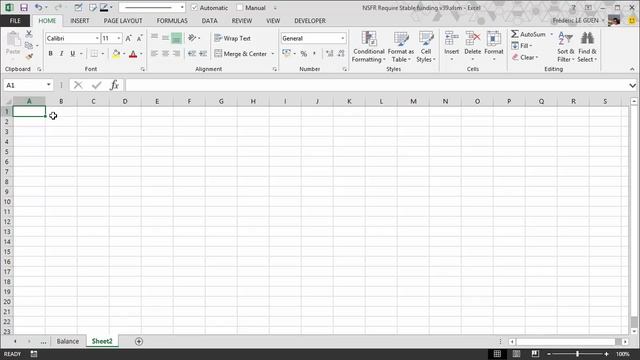The width and height of the screenshot is (640, 360).
Task: Increase the font size
Action: click(129, 38)
